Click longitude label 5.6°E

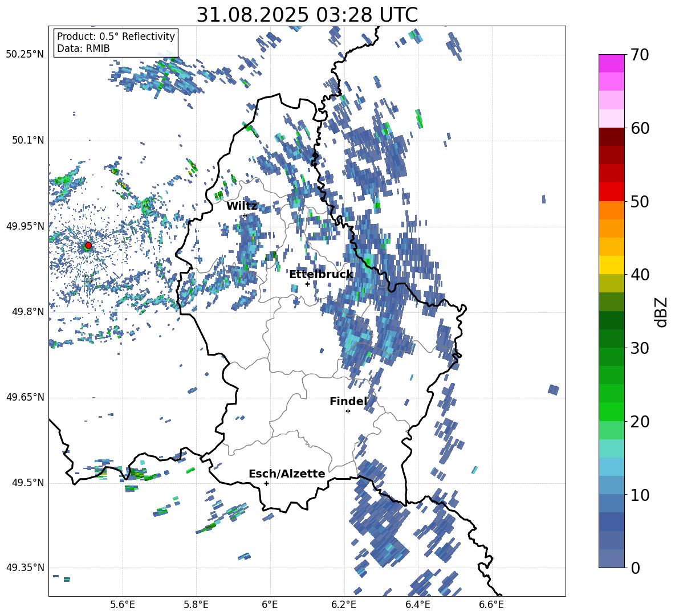tap(122, 605)
